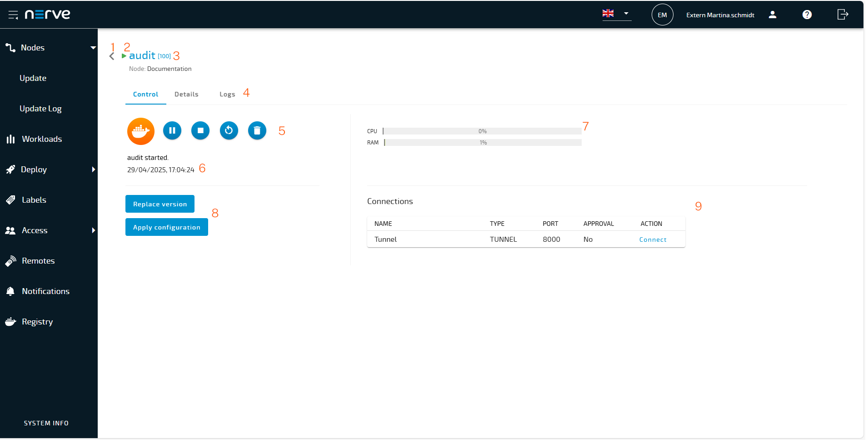Viewport: 868px width, 444px height.
Task: Open the Remotes section
Action: tap(38, 260)
